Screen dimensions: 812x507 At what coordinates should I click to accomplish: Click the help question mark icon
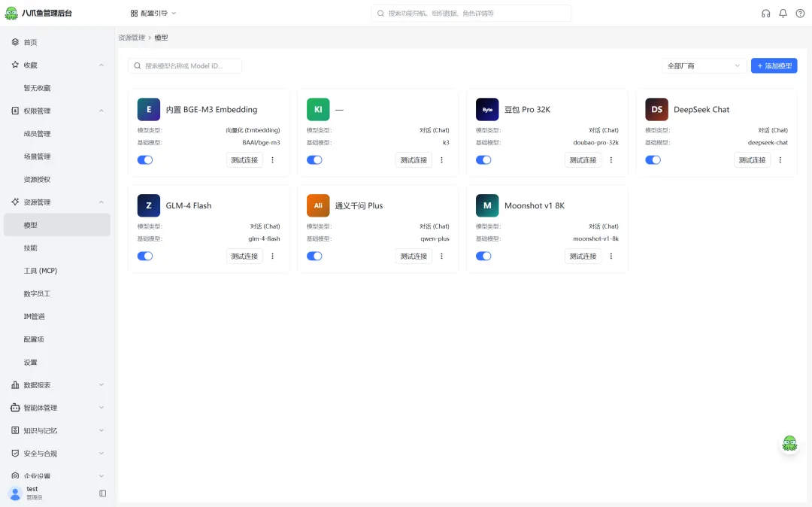coord(800,14)
